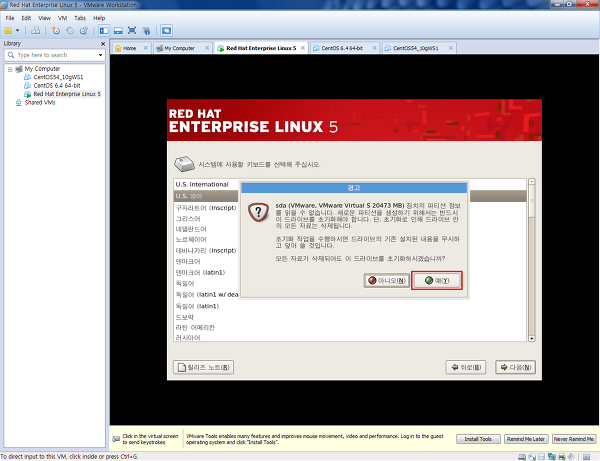Screen dimensions: 600x461
Task: Click the printer status bar icon
Action: coord(562,457)
